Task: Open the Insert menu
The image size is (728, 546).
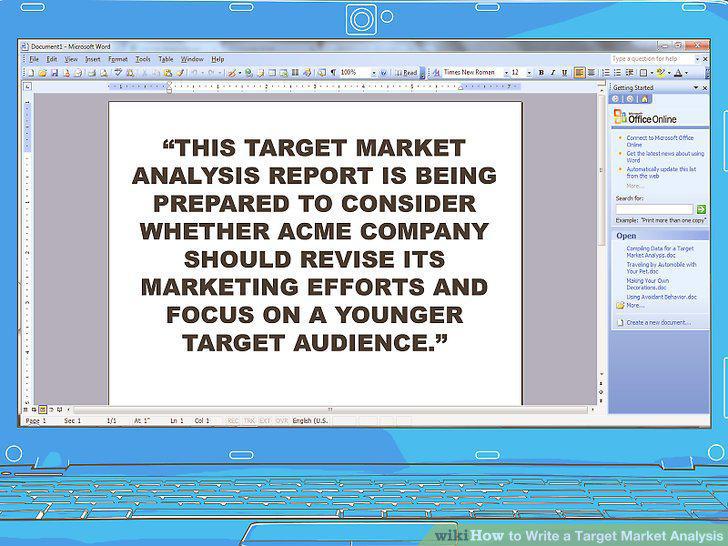Action: coord(92,59)
